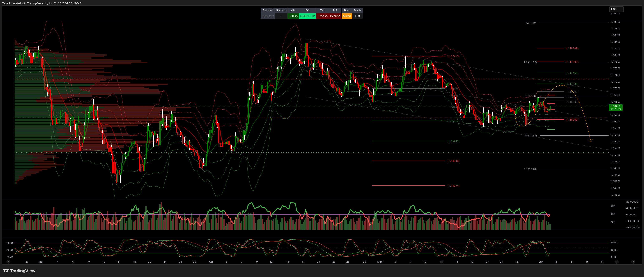Image resolution: width=644 pixels, height=277 pixels.
Task: Click the Jun label on time axis
Action: pyautogui.click(x=541, y=262)
